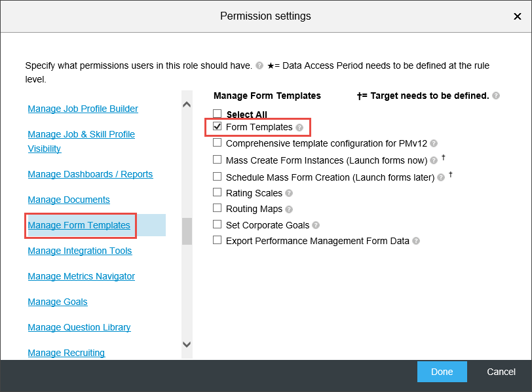Check Schedule Mass Form Creation option
Screen dimensions: 532x392
click(x=217, y=177)
